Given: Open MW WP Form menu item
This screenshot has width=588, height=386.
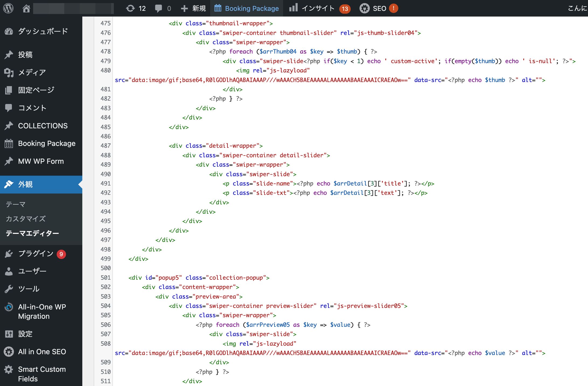Looking at the screenshot, I should [41, 161].
